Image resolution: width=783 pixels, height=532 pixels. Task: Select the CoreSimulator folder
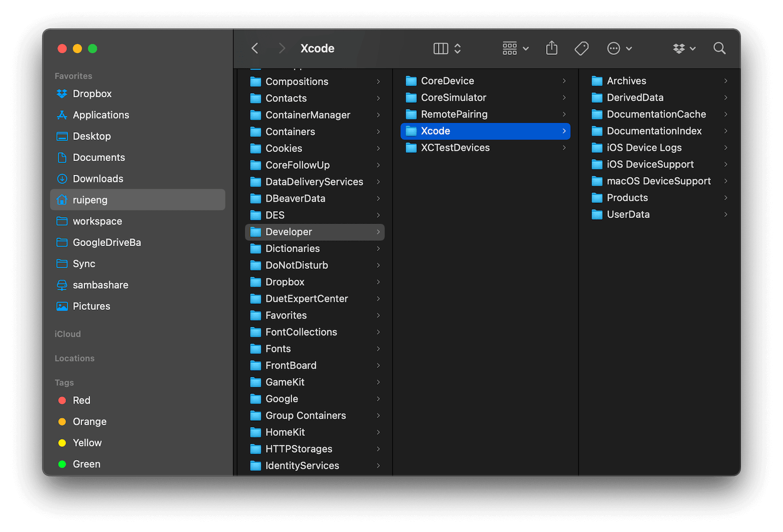pos(485,97)
